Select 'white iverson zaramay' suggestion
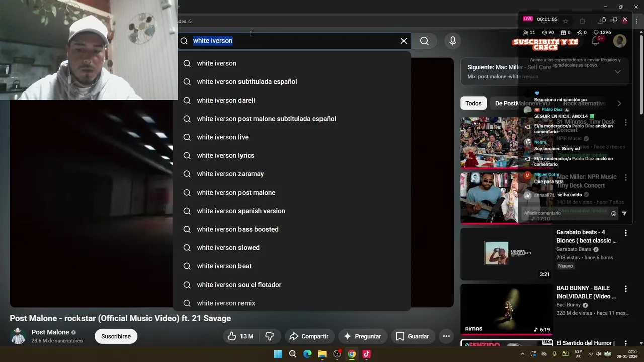This screenshot has width=644, height=362. coord(292,174)
